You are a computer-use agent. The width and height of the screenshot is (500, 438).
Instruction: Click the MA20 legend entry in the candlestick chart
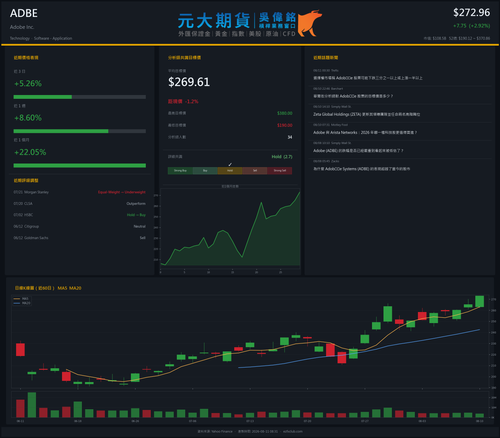[x=22, y=303]
